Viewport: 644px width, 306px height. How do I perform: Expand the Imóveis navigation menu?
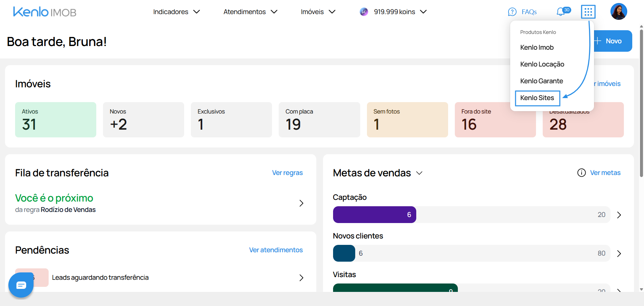tap(318, 12)
